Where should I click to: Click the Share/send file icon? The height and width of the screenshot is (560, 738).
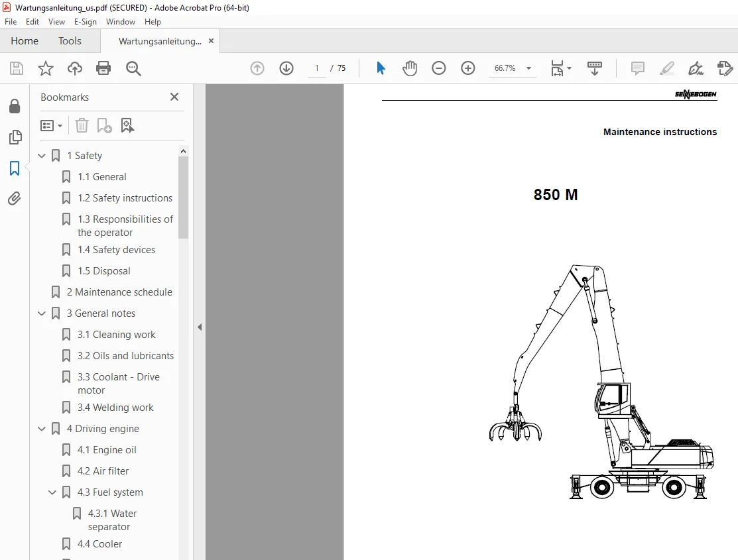tap(725, 68)
